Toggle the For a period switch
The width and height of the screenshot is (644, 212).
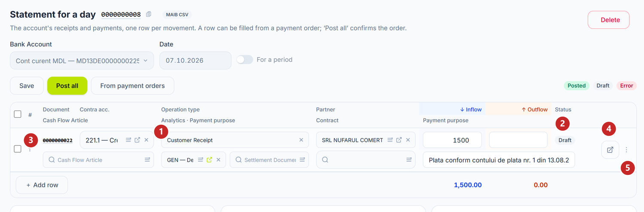pos(245,60)
